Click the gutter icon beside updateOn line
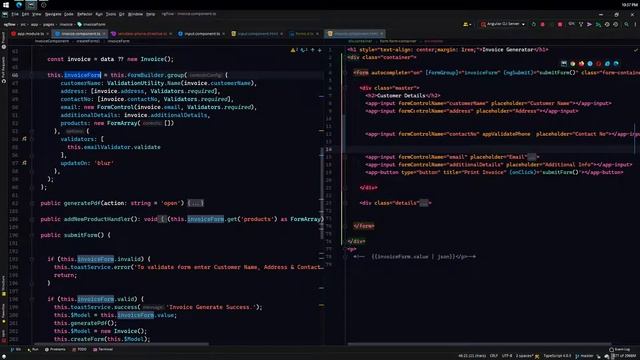This screenshot has width=640, height=360. 24,163
